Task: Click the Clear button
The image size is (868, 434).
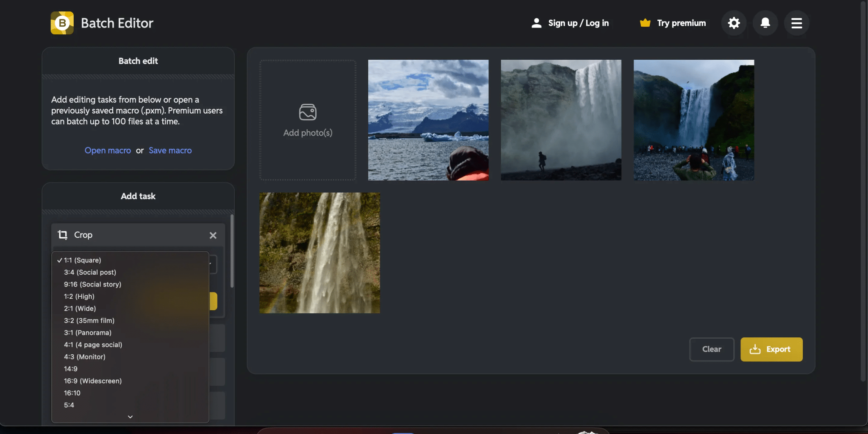Action: pyautogui.click(x=712, y=349)
